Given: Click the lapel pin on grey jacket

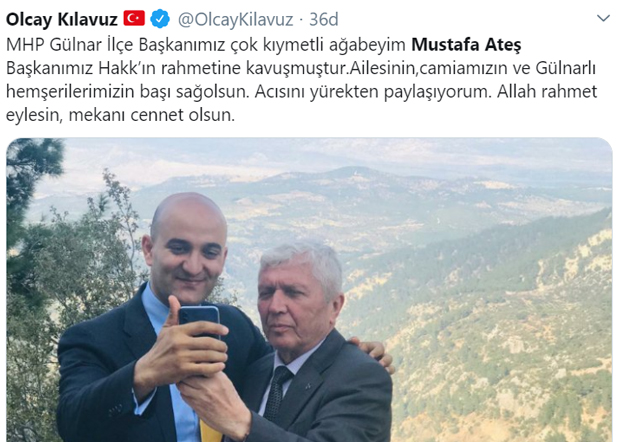Looking at the screenshot, I should click(x=309, y=385).
